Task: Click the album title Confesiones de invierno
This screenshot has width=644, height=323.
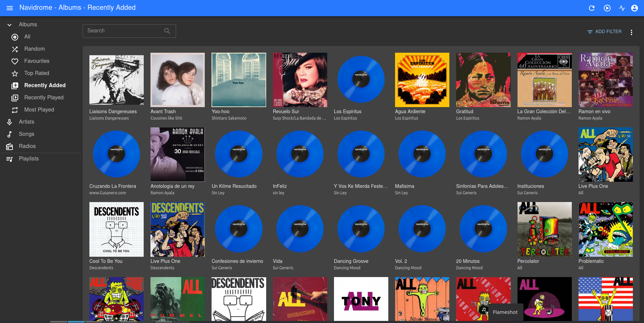Action: [237, 261]
